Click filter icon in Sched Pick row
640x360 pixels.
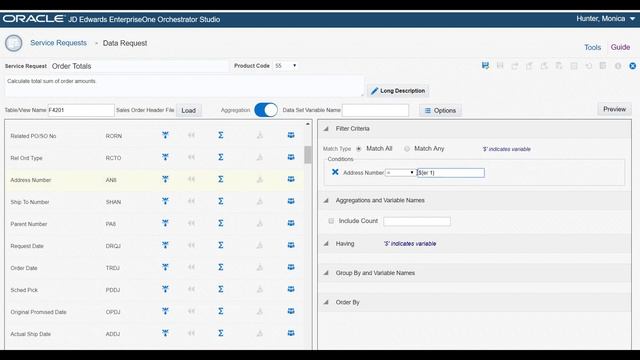(x=165, y=289)
